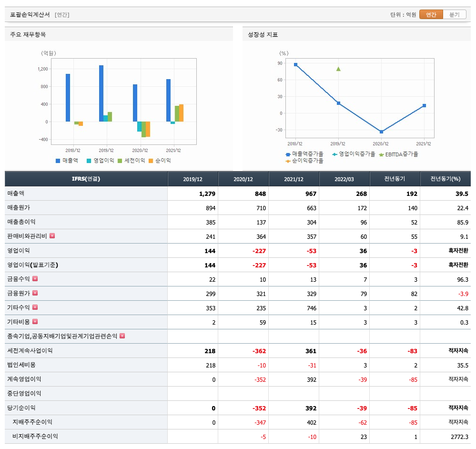Click the 계속영업이익 row label
The image size is (476, 449).
[24, 379]
